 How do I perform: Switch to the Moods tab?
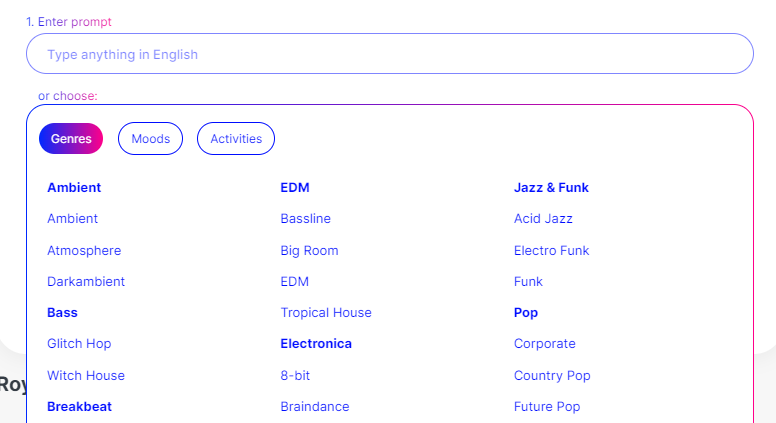(x=150, y=139)
